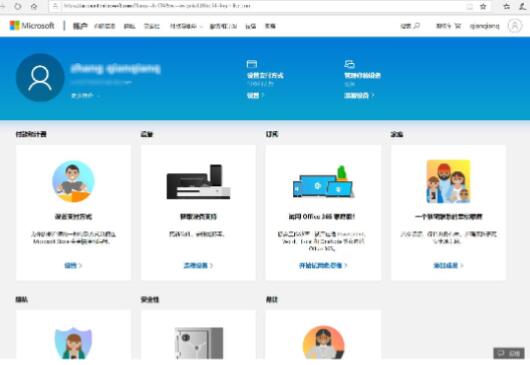530x365 pixels.
Task: Select the nav item right of the dropdown item
Action: (223, 26)
